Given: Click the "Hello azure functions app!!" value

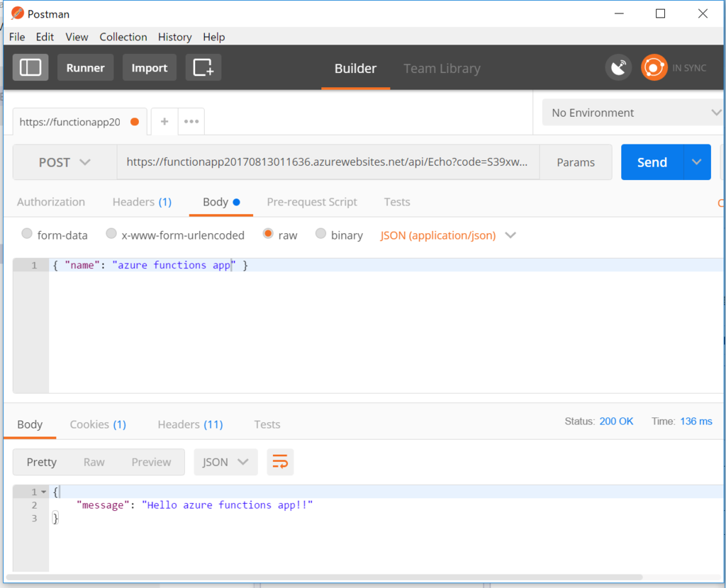Looking at the screenshot, I should (x=228, y=505).
